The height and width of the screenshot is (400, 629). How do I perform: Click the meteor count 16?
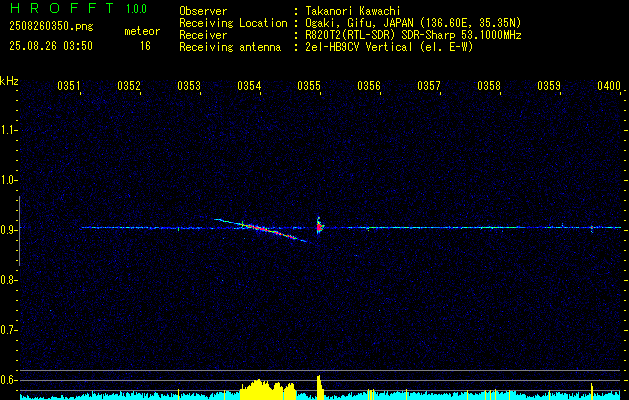point(145,46)
